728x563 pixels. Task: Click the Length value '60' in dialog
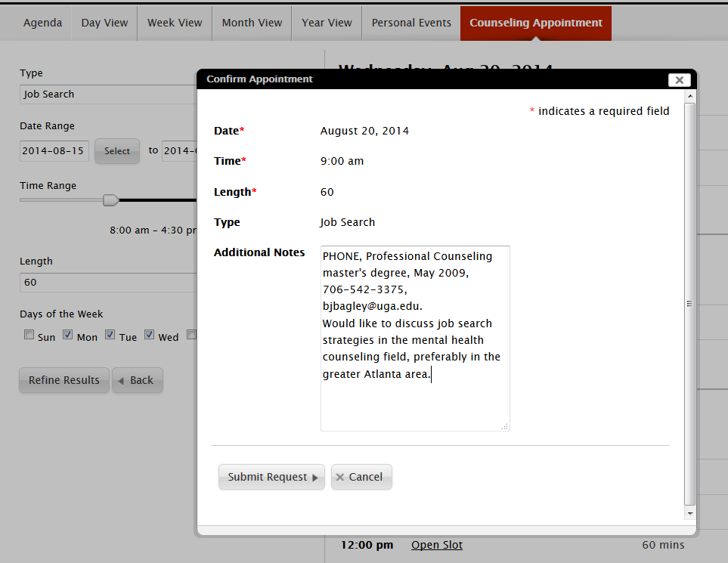coord(327,192)
